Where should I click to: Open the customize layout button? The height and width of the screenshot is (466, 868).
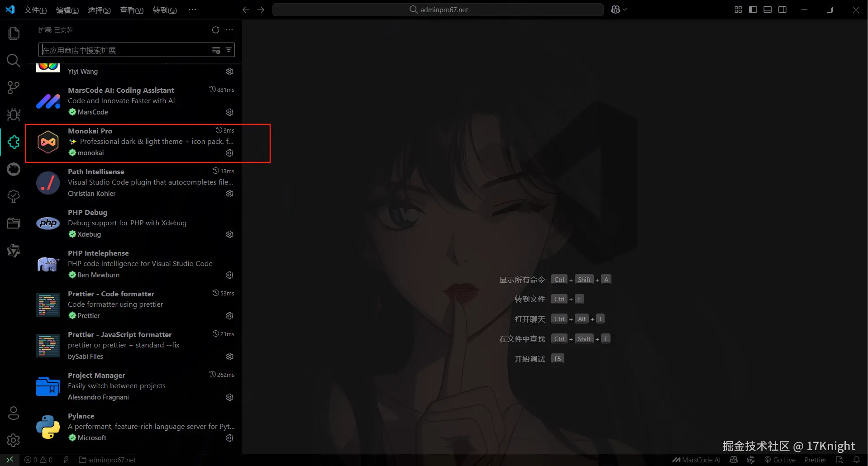click(x=738, y=10)
